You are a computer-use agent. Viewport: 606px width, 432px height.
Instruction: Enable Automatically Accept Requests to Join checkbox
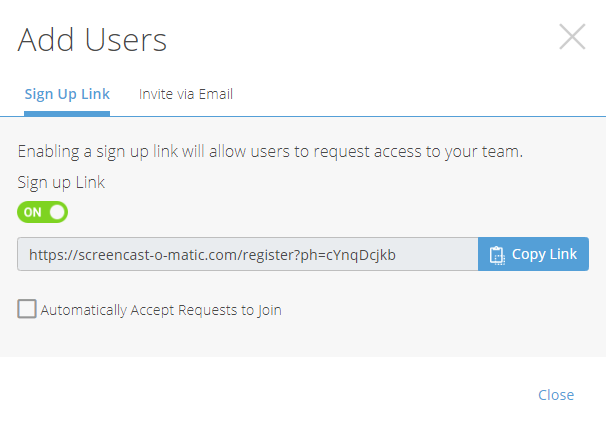[27, 309]
